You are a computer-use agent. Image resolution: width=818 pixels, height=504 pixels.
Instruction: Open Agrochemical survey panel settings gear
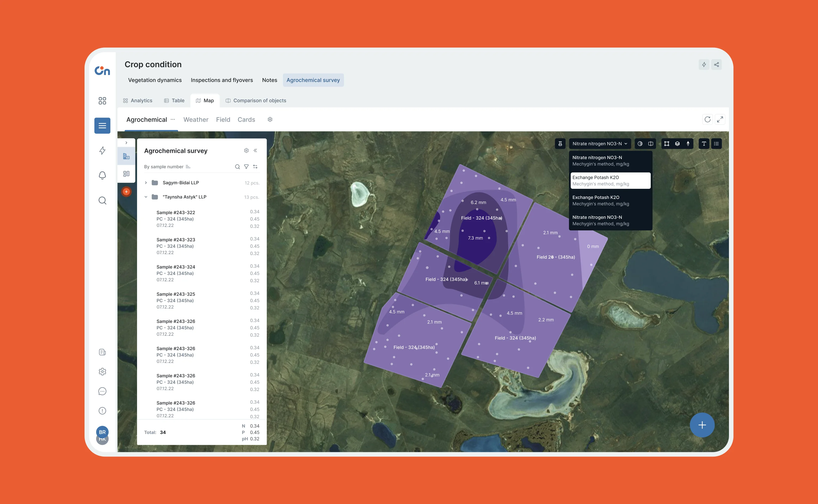point(246,151)
